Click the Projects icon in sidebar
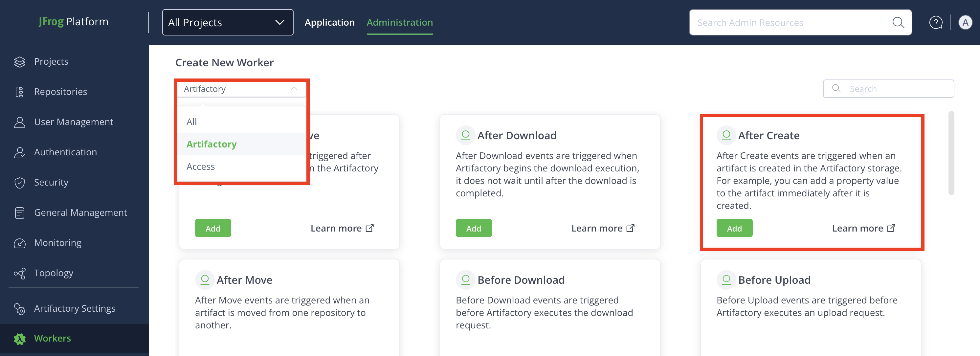 pos(19,62)
